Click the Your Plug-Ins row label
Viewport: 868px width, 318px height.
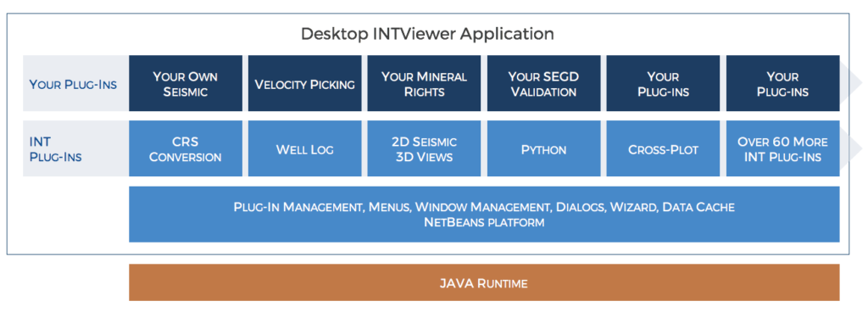pos(73,85)
